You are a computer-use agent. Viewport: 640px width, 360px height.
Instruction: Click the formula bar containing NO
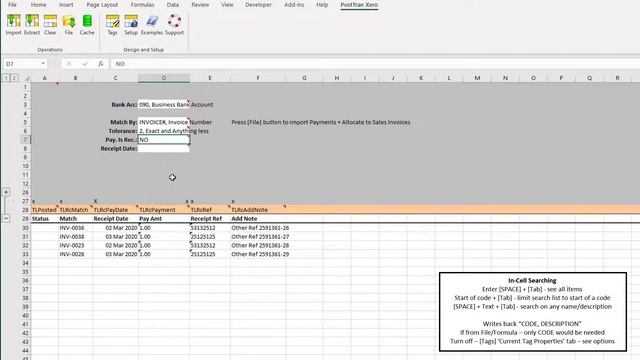(376, 64)
